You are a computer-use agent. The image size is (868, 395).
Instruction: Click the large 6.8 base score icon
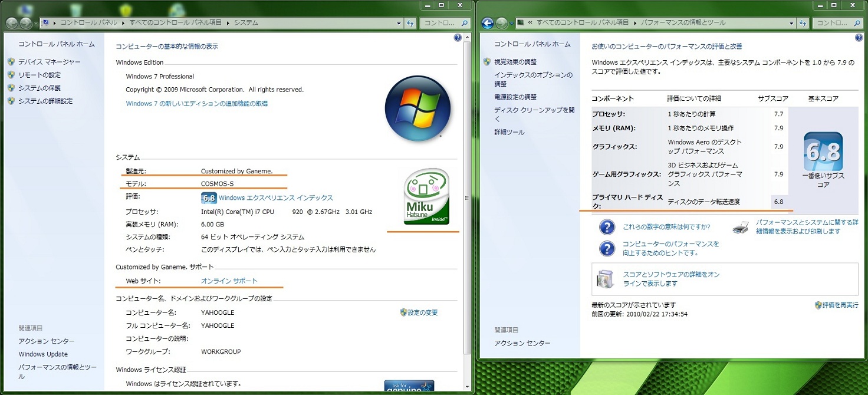coord(823,152)
